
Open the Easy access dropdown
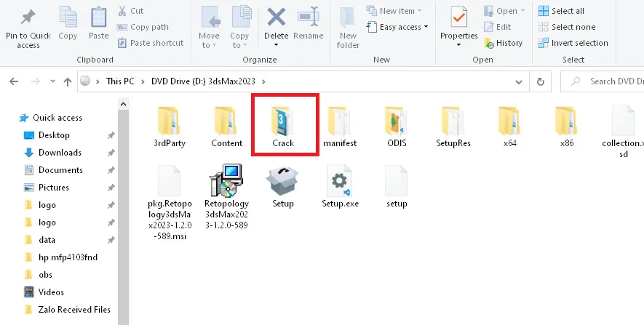tap(397, 27)
